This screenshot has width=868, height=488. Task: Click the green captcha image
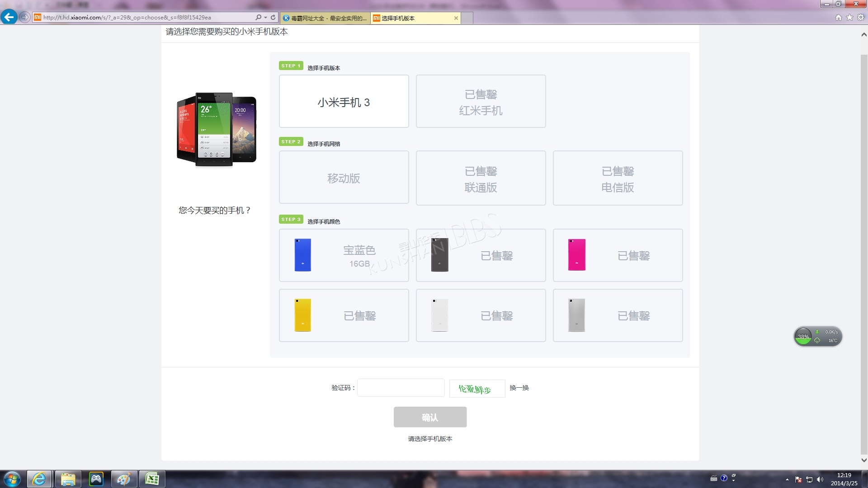click(477, 389)
